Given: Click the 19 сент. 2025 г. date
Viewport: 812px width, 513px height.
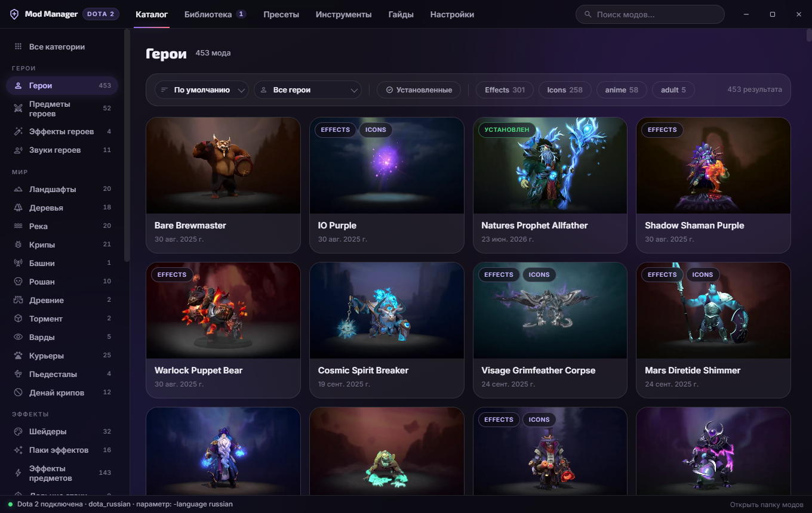Looking at the screenshot, I should click(344, 384).
